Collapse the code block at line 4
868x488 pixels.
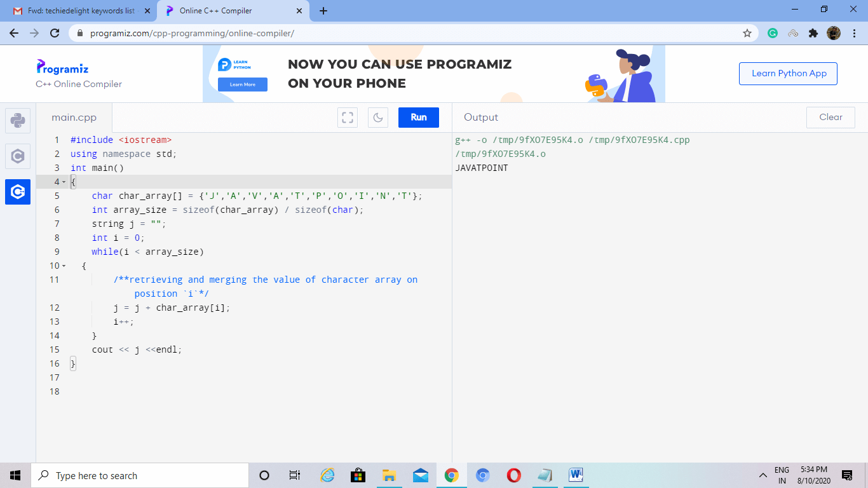[64, 182]
